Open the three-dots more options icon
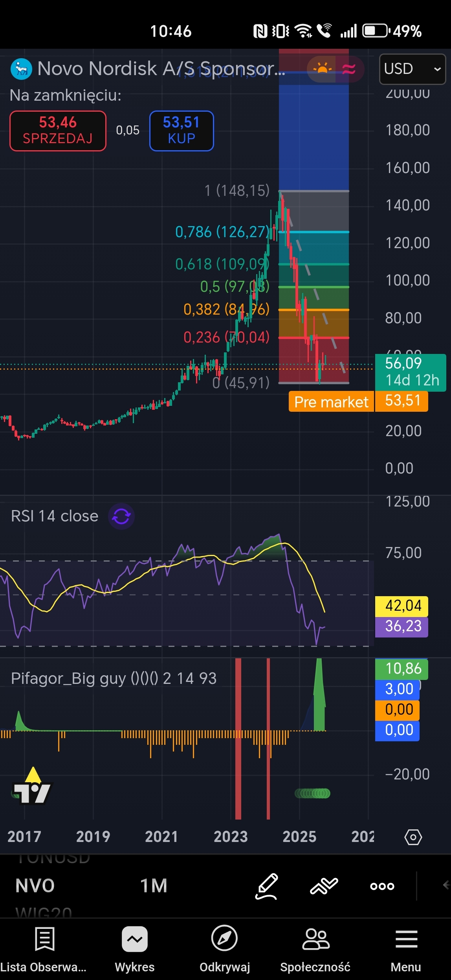The image size is (451, 980). tap(382, 886)
